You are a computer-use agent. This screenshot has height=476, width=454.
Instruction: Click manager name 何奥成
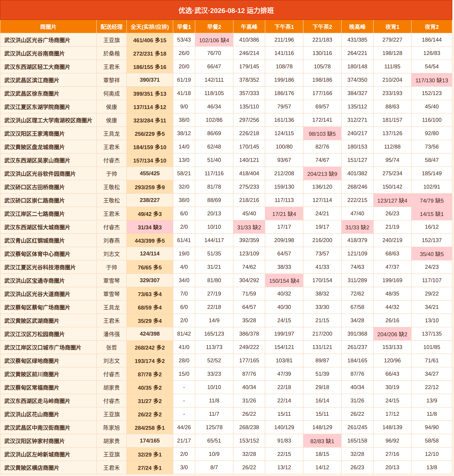click(x=111, y=94)
